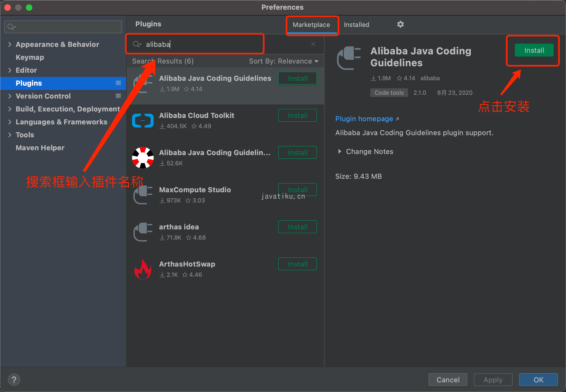Select the Alibaba Cloud Toolkit plugin title
This screenshot has width=566, height=392.
click(x=196, y=115)
